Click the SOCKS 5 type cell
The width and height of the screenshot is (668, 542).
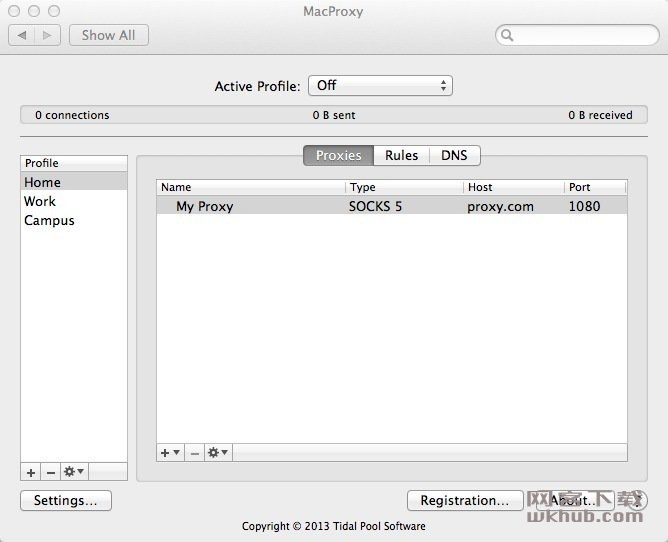point(375,206)
